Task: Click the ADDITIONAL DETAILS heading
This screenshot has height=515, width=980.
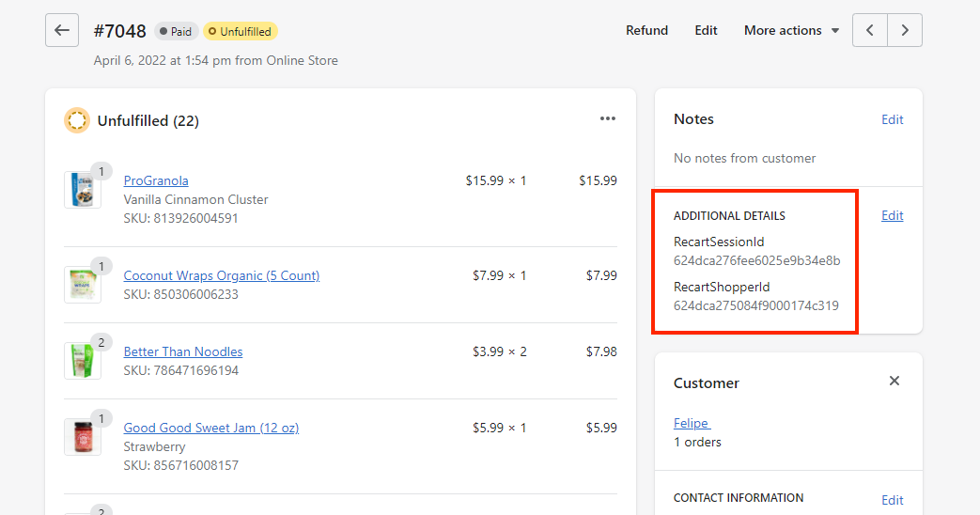Action: point(729,215)
